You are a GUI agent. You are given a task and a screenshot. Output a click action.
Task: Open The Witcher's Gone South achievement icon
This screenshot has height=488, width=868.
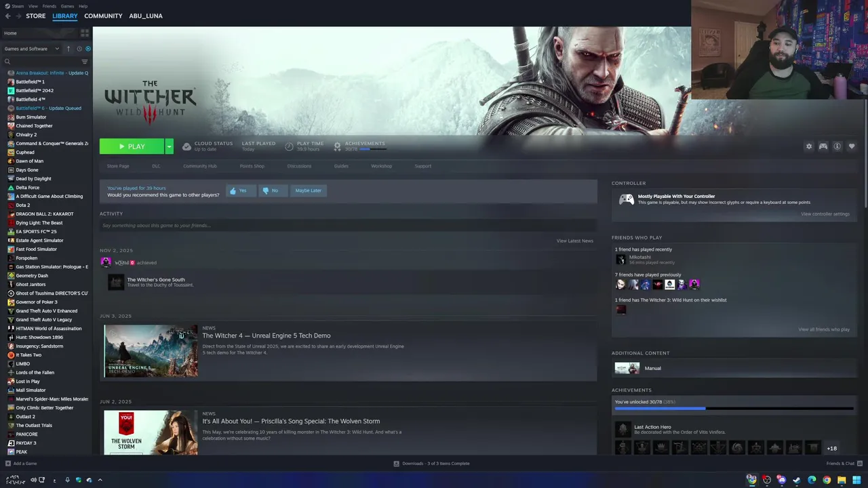click(x=116, y=282)
